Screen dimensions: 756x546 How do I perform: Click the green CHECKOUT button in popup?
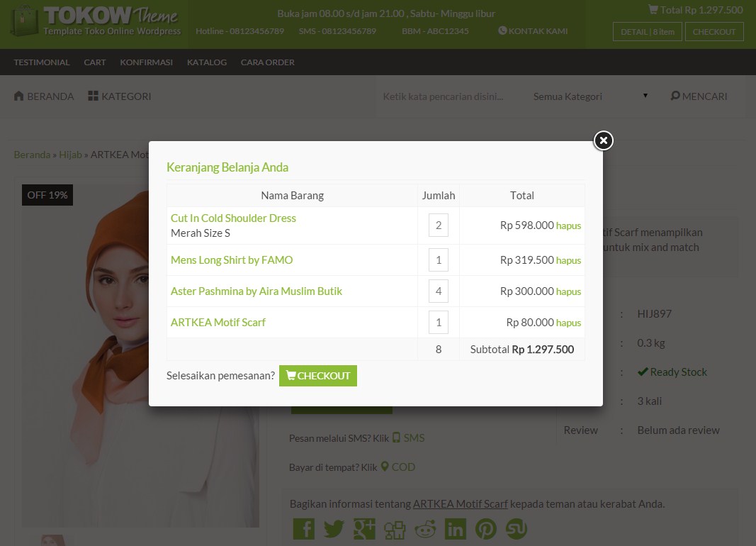coord(318,376)
